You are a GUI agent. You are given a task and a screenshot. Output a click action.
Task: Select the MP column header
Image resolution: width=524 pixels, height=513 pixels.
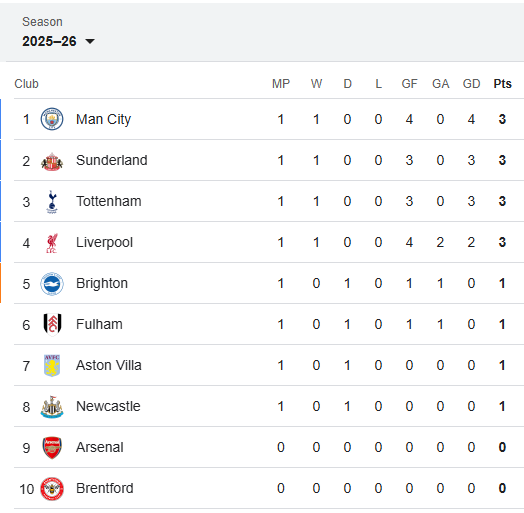click(281, 84)
